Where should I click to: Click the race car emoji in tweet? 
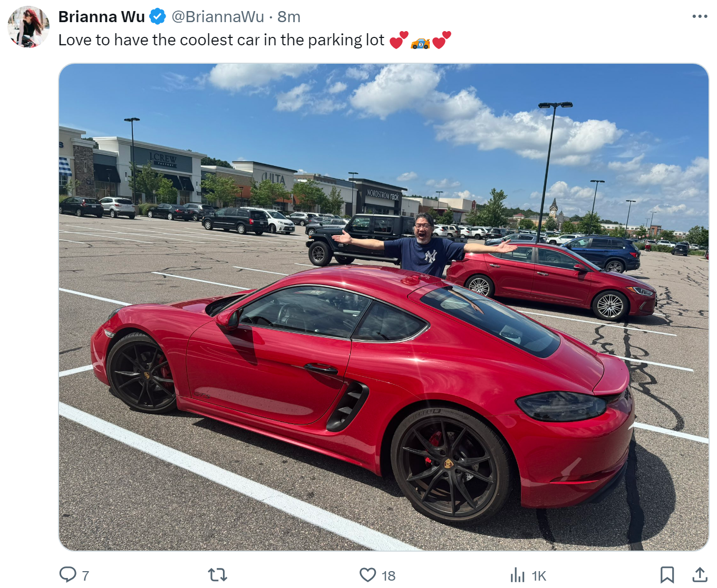click(420, 43)
